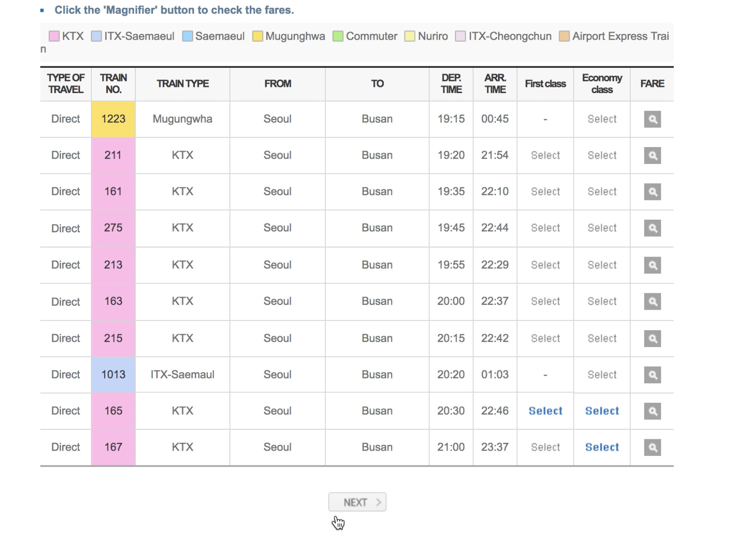Click greyed First class Select for train 167
This screenshot has height=535, width=756.
click(x=545, y=447)
